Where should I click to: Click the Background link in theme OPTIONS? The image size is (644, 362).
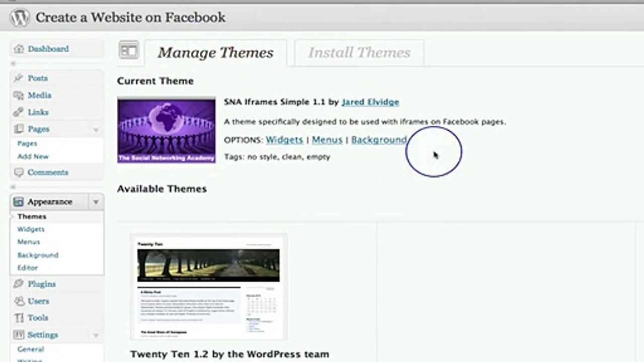point(379,140)
